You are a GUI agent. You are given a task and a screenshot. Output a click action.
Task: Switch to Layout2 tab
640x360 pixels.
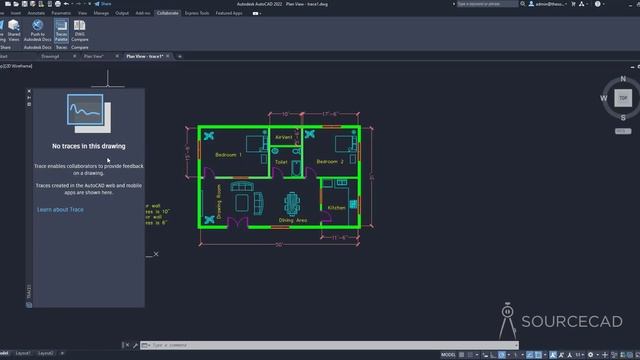pos(45,353)
